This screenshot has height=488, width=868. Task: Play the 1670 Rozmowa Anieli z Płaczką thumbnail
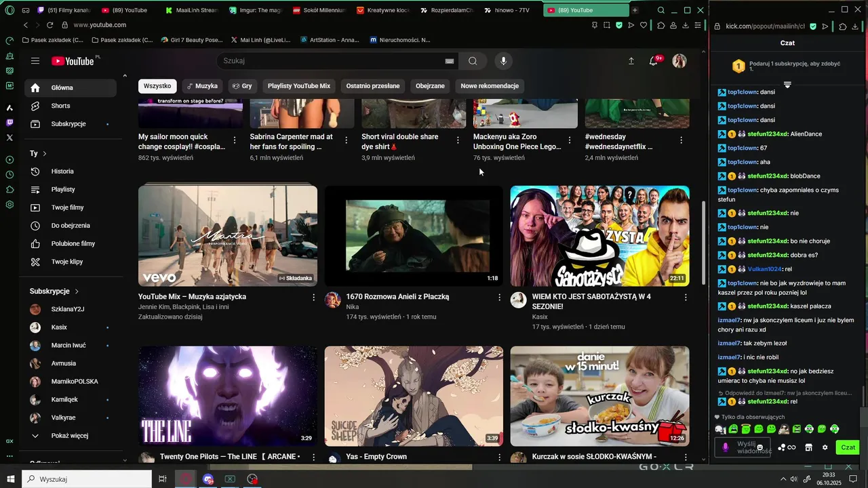(414, 236)
